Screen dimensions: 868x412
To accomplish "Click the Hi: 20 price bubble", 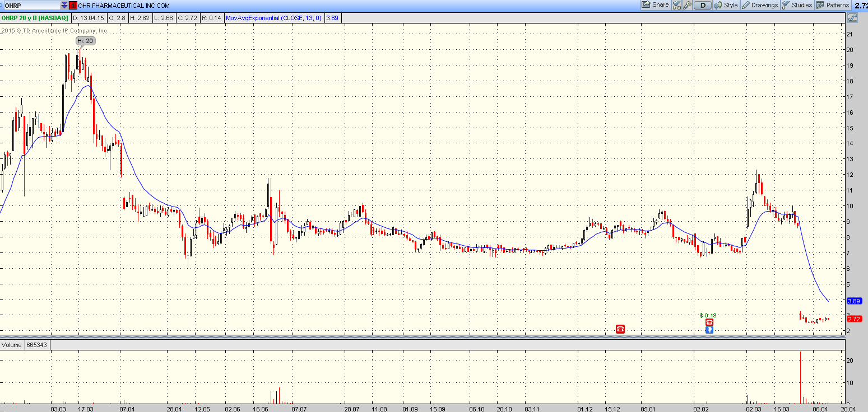I will [x=86, y=41].
